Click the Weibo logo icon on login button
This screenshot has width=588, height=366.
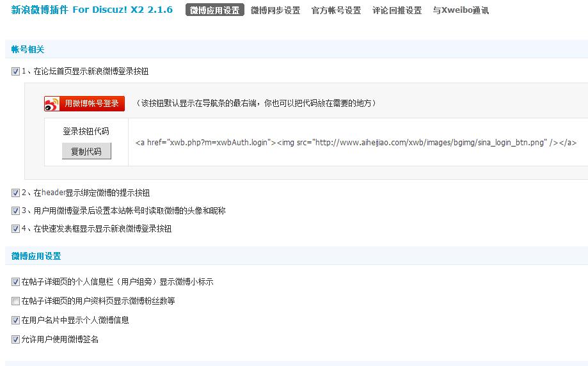[x=52, y=104]
